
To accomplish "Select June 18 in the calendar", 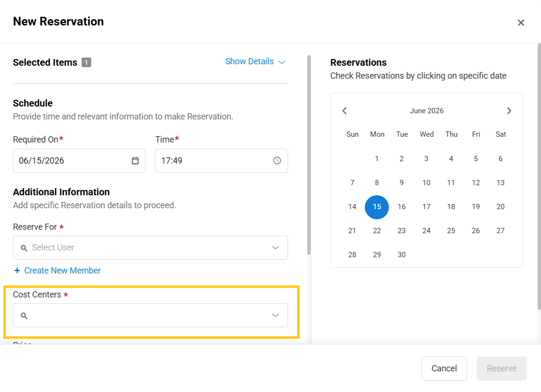I will coord(451,207).
